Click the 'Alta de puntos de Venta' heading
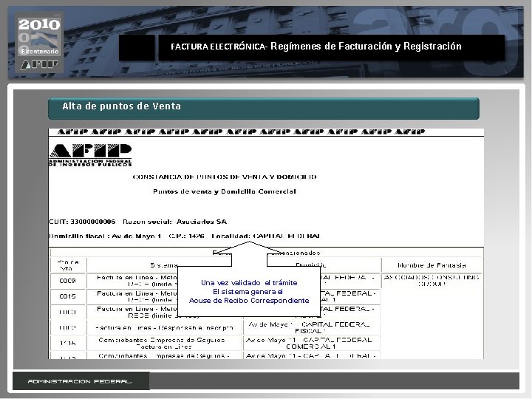The image size is (532, 399). click(x=121, y=106)
